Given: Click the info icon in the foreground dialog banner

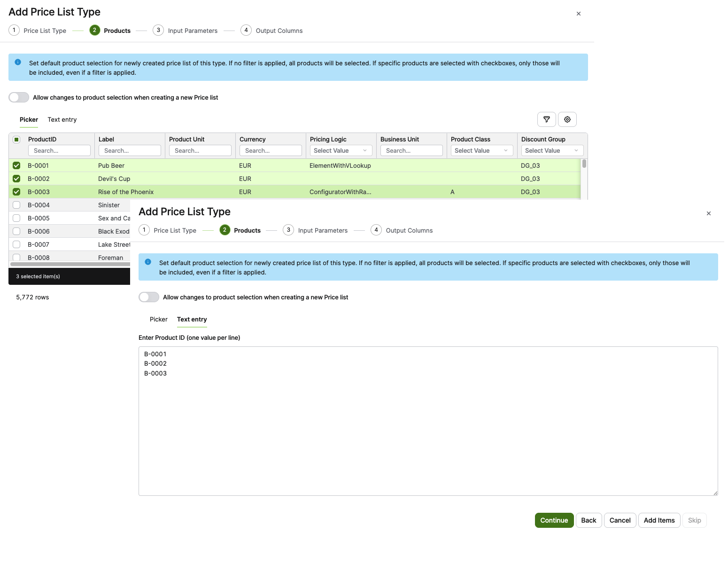Looking at the screenshot, I should point(148,262).
